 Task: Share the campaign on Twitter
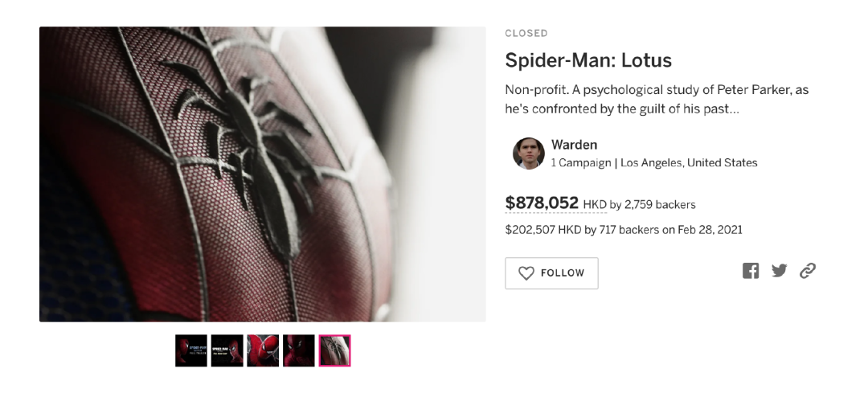(x=780, y=271)
